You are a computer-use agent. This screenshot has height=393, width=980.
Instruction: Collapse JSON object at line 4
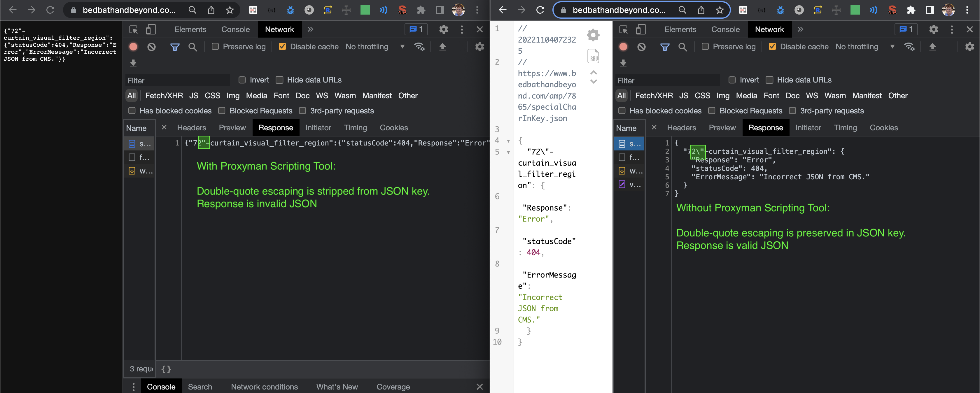pos(508,141)
